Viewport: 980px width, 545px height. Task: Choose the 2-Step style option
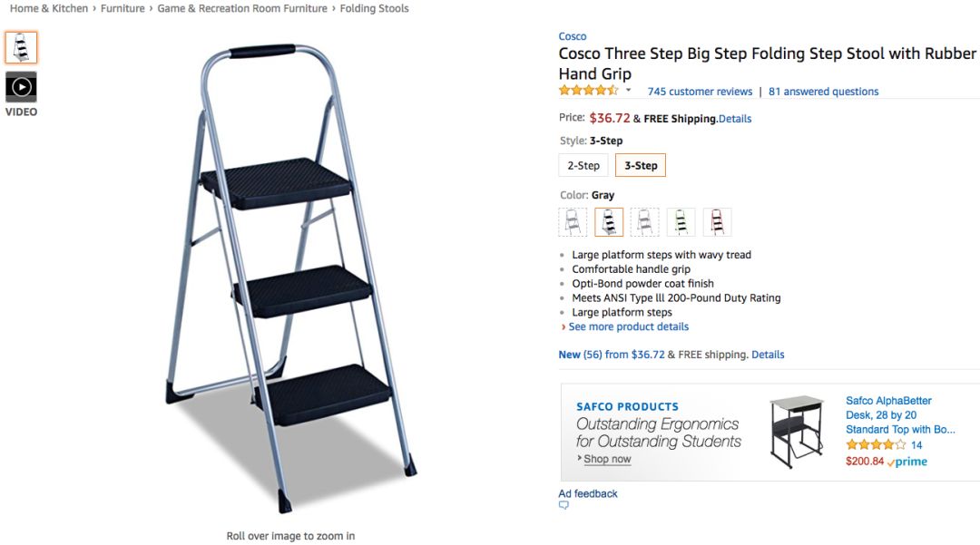pos(583,165)
